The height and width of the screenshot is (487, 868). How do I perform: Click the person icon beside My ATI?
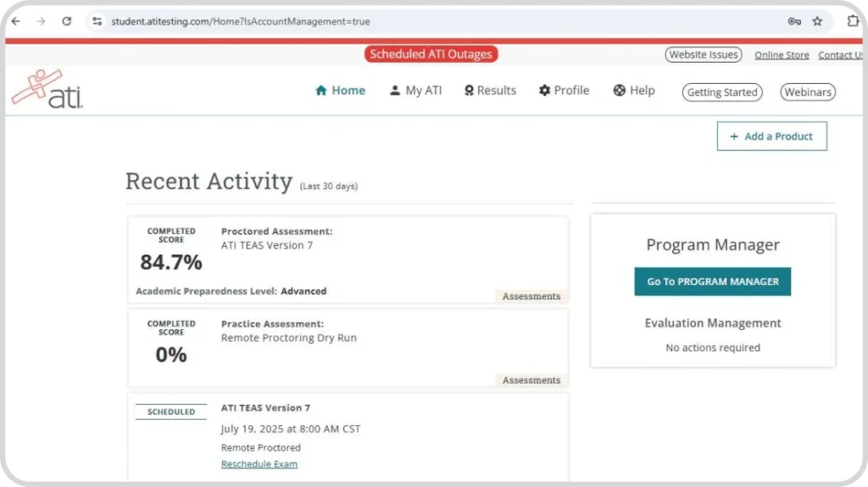tap(395, 90)
